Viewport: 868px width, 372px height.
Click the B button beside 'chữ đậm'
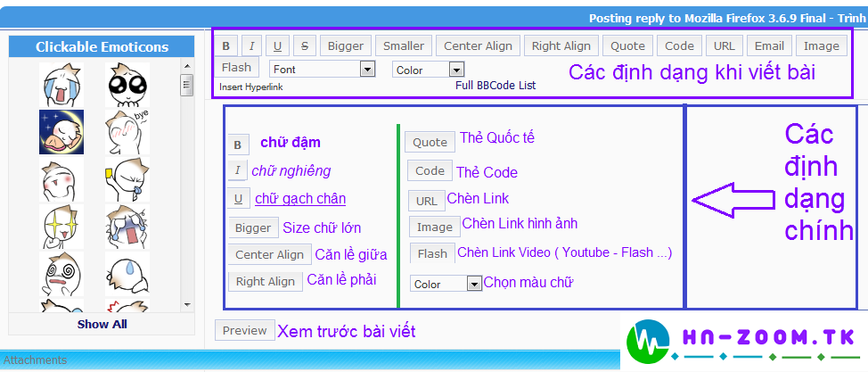pos(239,145)
